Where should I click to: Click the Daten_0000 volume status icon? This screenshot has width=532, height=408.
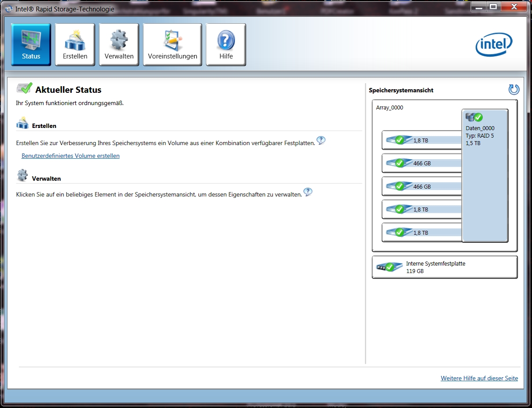point(474,117)
